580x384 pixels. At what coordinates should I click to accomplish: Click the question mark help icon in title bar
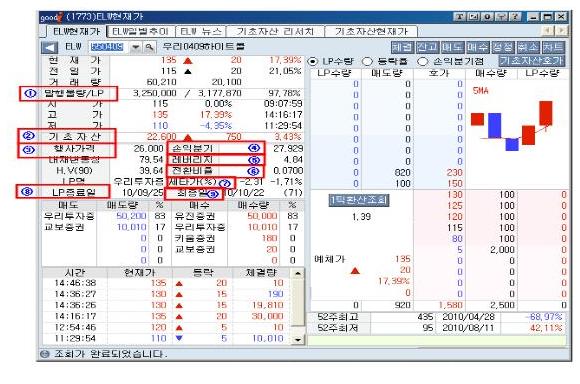click(x=515, y=17)
